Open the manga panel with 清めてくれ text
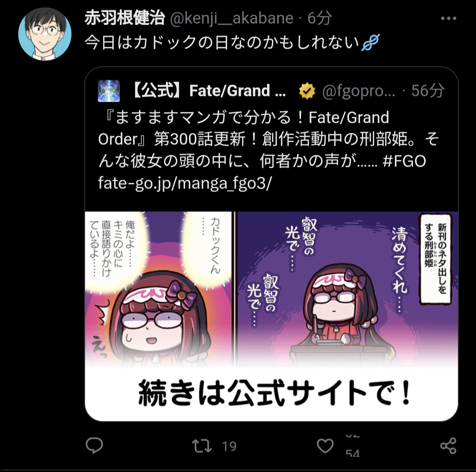Image resolution: width=476 pixels, height=472 pixels. pos(348,288)
